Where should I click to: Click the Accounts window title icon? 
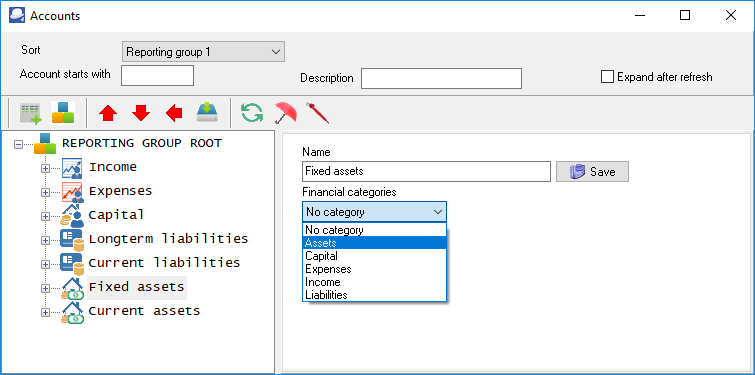(x=17, y=15)
